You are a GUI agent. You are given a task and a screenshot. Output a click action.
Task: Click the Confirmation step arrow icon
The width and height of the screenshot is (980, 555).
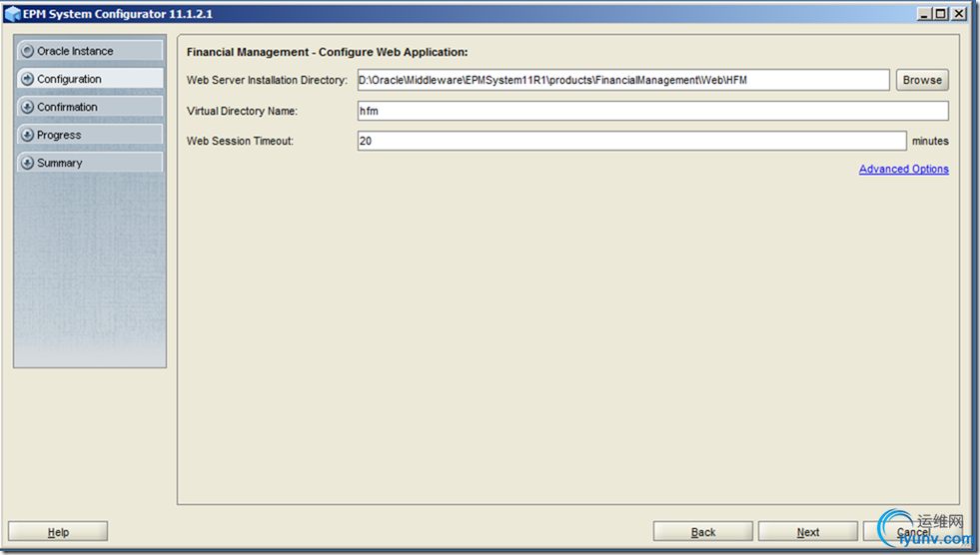pyautogui.click(x=28, y=107)
